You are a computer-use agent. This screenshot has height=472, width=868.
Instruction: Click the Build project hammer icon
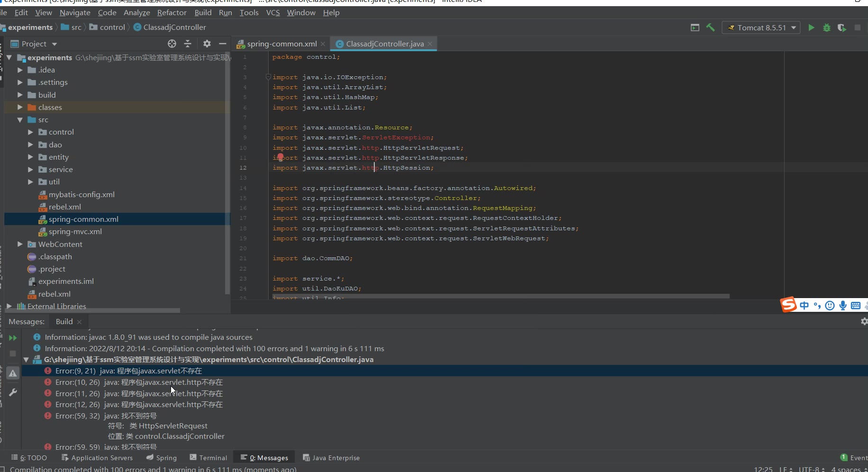tap(710, 27)
